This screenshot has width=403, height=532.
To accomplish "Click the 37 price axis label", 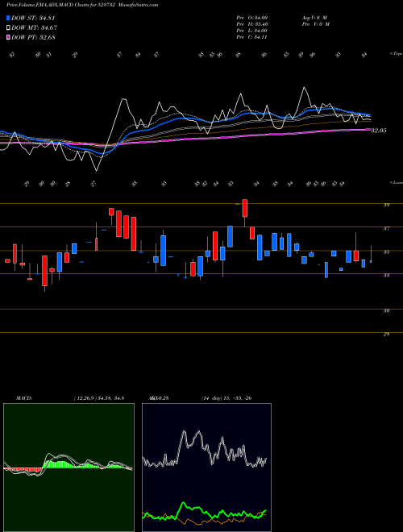I will click(x=386, y=229).
